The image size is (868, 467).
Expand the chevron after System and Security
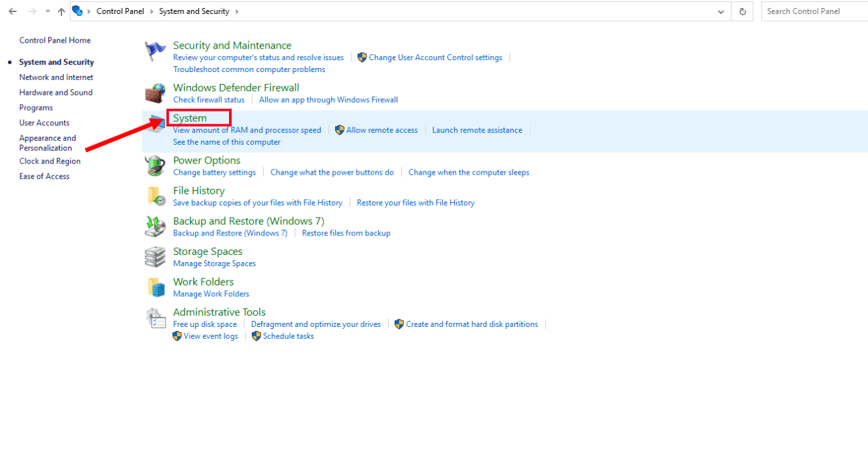(236, 11)
